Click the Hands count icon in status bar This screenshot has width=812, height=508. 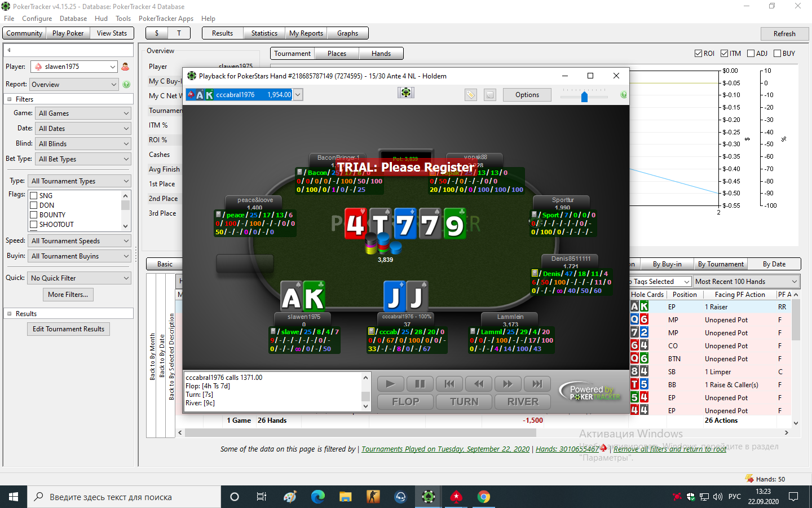[x=749, y=479]
